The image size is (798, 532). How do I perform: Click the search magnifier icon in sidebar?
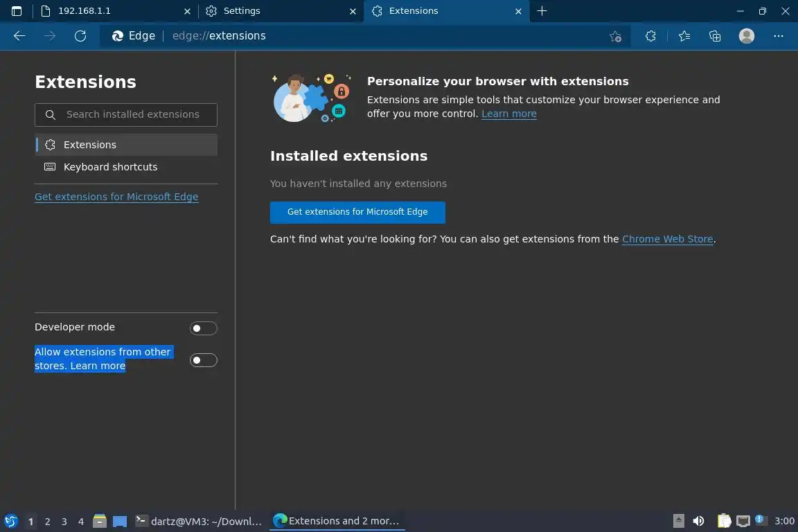point(50,114)
